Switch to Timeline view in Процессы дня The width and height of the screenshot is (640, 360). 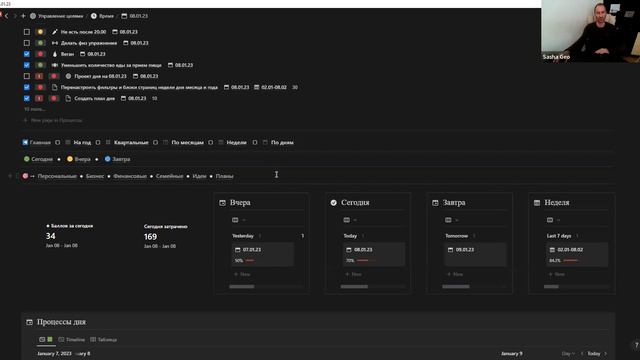coord(72,340)
